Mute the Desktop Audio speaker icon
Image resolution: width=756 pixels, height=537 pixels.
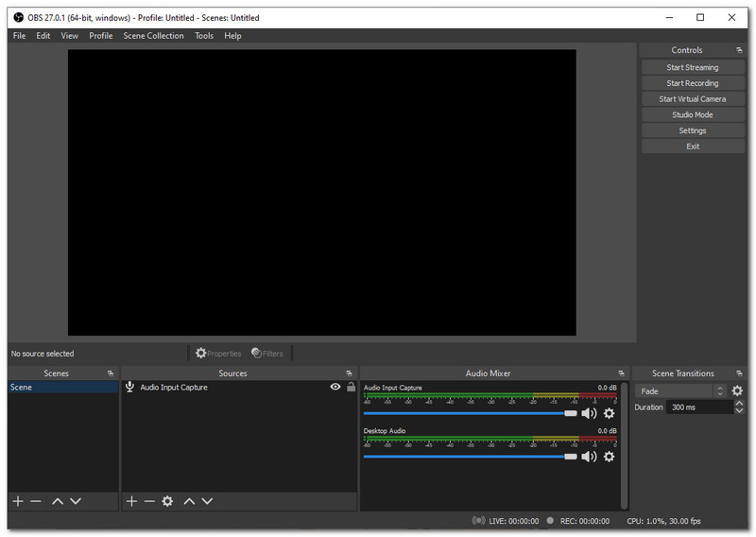(x=589, y=457)
